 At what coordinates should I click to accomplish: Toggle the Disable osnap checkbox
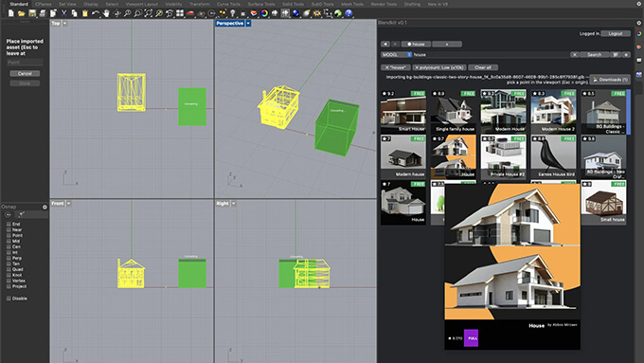9,299
